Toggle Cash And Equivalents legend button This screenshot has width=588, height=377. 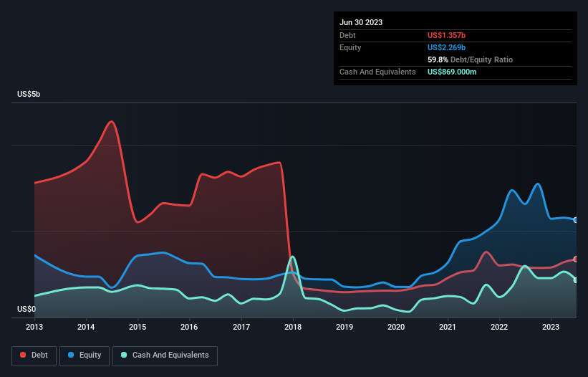tap(165, 355)
